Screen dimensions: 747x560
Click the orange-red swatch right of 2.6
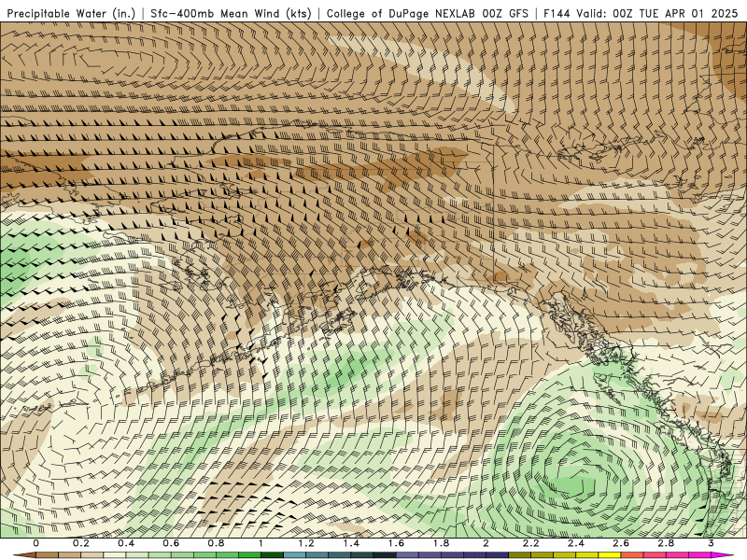632,555
